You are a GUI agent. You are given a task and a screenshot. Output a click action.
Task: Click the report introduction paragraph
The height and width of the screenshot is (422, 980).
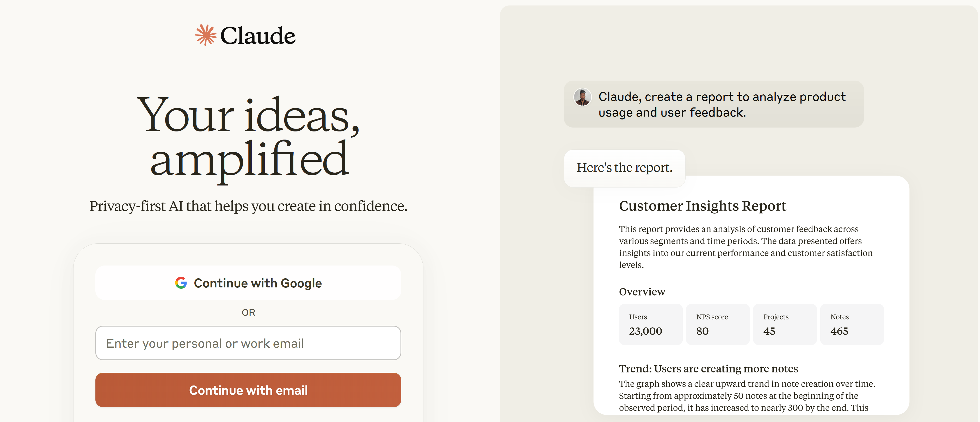point(746,247)
